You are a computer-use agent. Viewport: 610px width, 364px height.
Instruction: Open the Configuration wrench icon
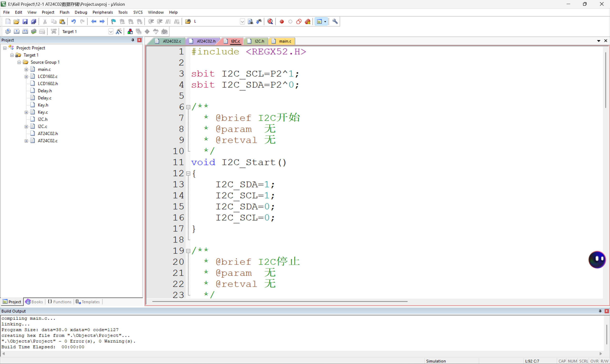[x=335, y=22]
